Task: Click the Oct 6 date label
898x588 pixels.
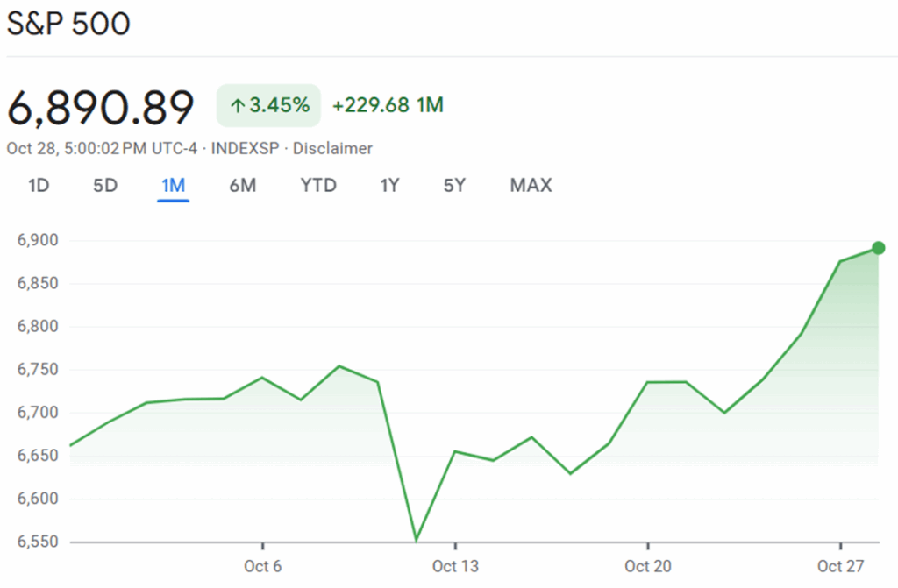Action: click(x=262, y=566)
